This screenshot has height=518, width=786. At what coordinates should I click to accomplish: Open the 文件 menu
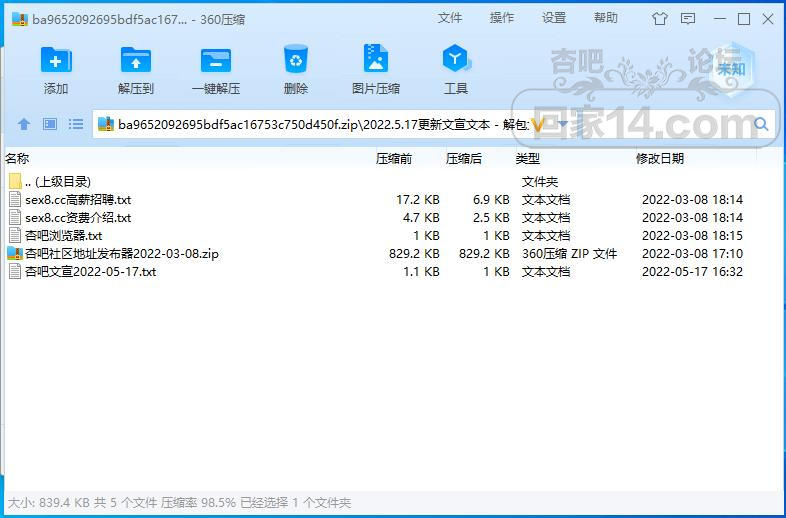[x=450, y=18]
